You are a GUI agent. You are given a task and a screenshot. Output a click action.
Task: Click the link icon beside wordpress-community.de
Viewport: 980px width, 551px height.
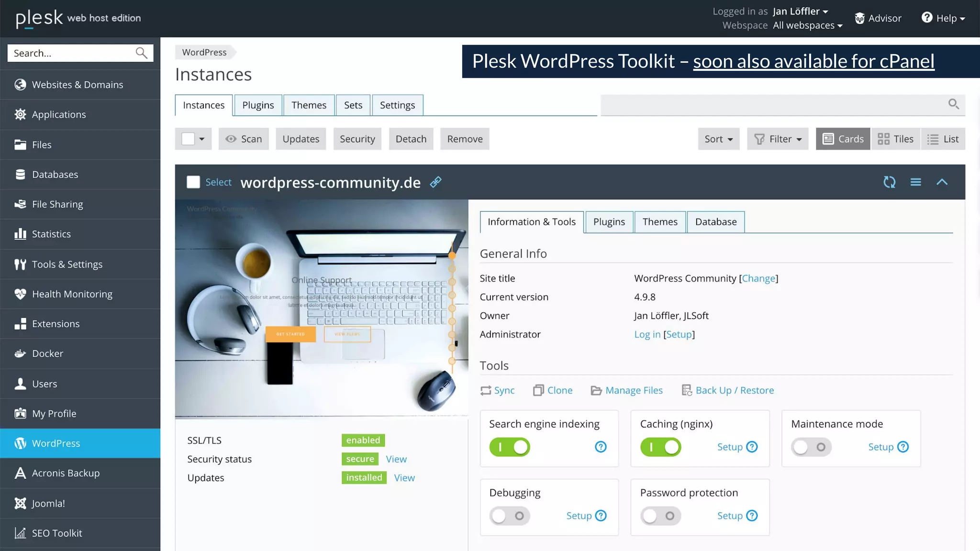tap(435, 182)
